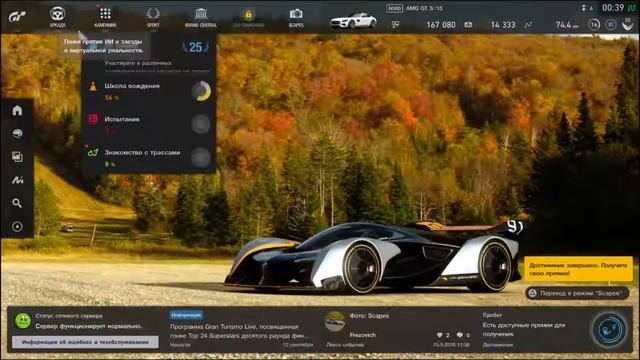Click the Испытания red mission icon
The height and width of the screenshot is (360, 640).
click(93, 119)
